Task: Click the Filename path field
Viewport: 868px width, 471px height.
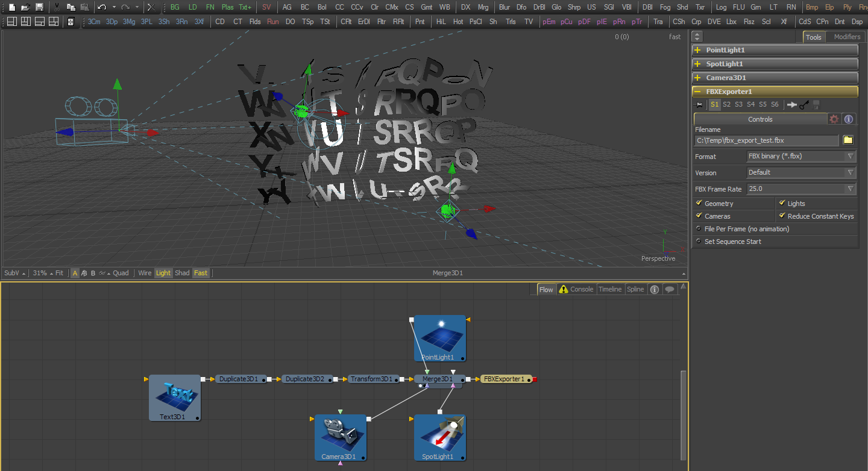Action: [x=766, y=140]
